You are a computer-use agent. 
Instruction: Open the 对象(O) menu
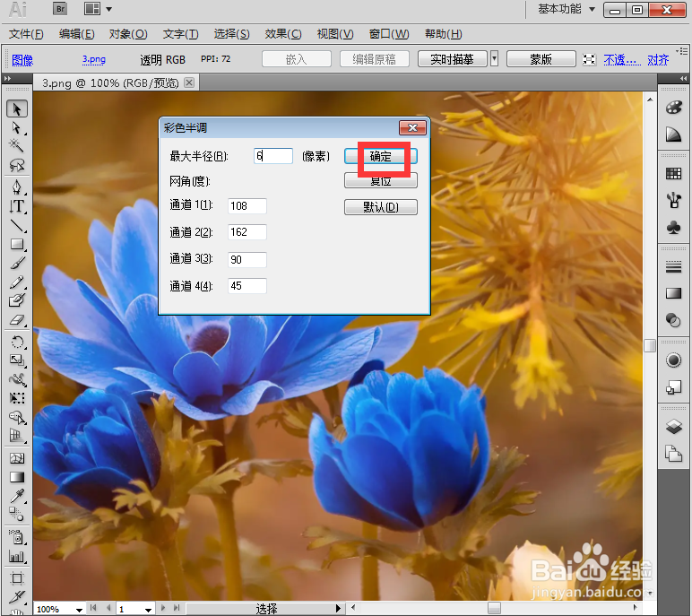click(128, 34)
